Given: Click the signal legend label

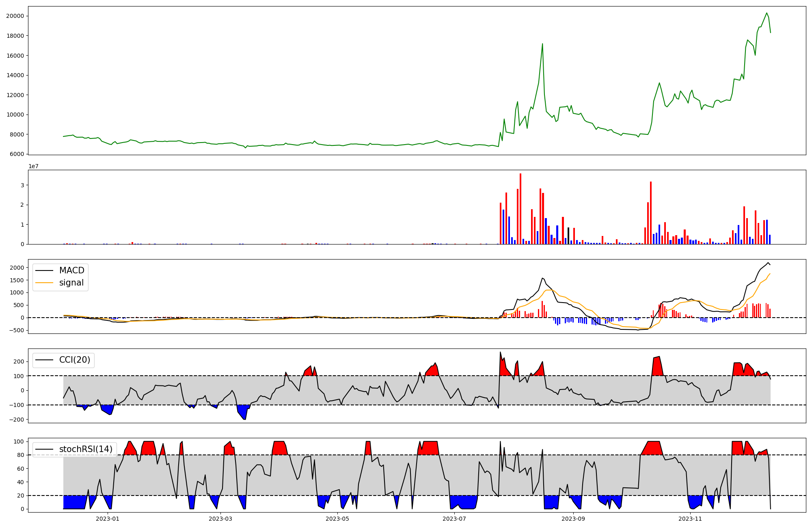Looking at the screenshot, I should 71,283.
